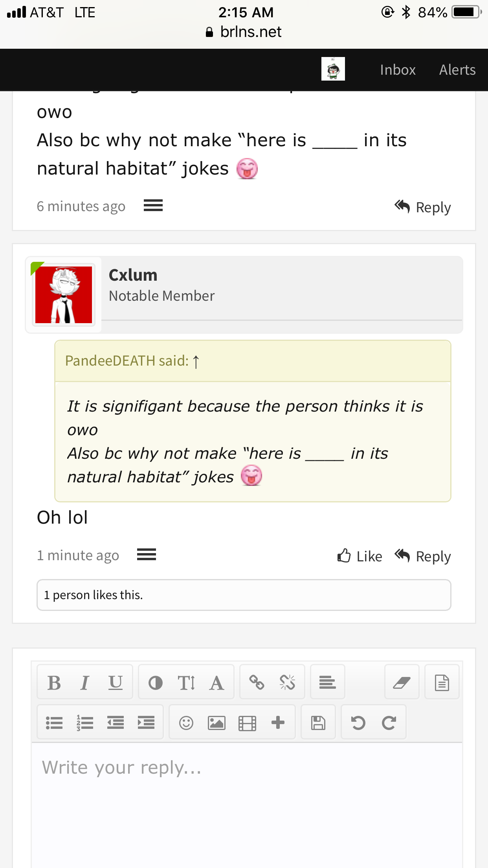Open the Inbox menu item

pyautogui.click(x=398, y=70)
